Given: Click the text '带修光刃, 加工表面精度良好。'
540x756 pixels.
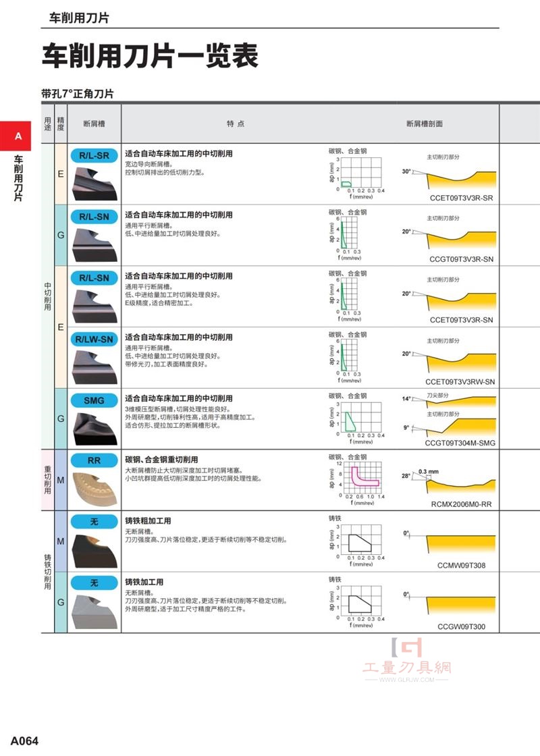Looking at the screenshot, I should point(166,364).
